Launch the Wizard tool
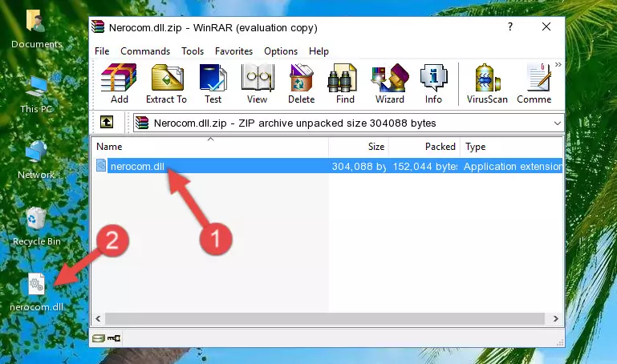The image size is (617, 364). pos(390,83)
